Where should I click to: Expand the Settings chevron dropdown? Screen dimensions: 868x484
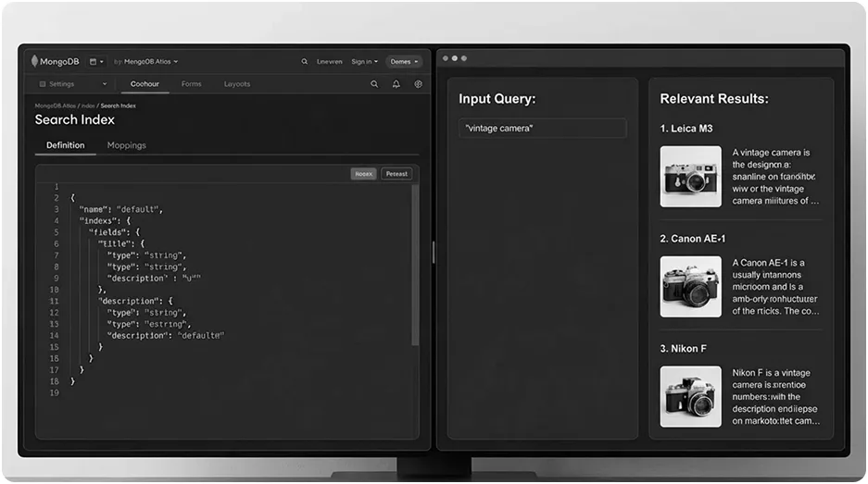click(105, 84)
